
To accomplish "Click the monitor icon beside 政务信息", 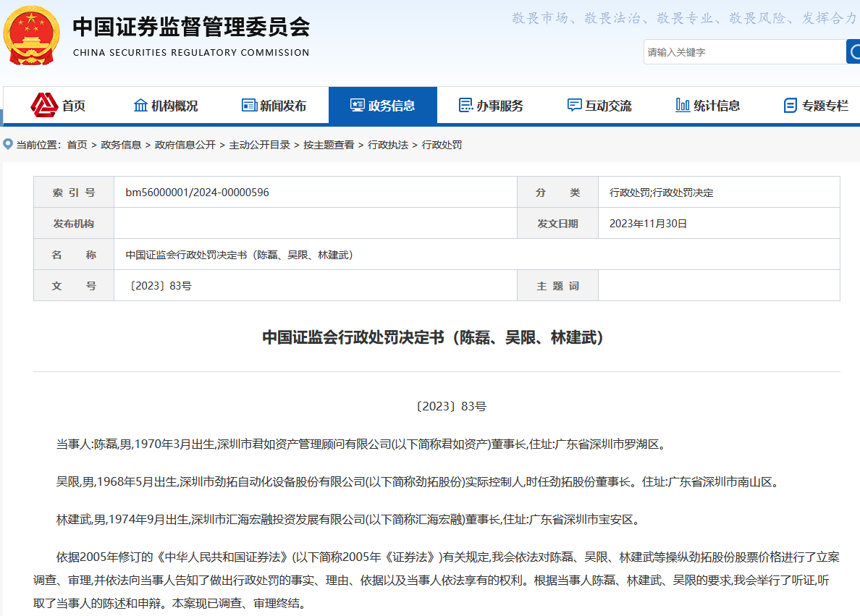I will pos(357,105).
